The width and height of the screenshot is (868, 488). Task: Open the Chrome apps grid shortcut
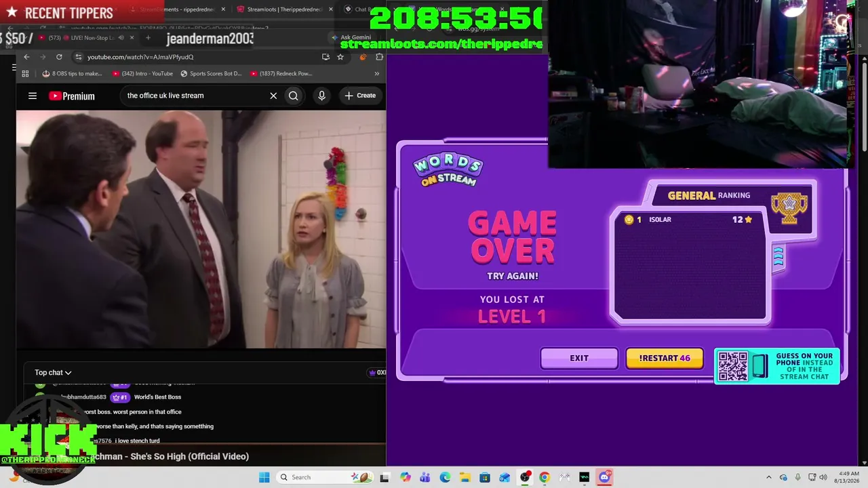[26, 73]
